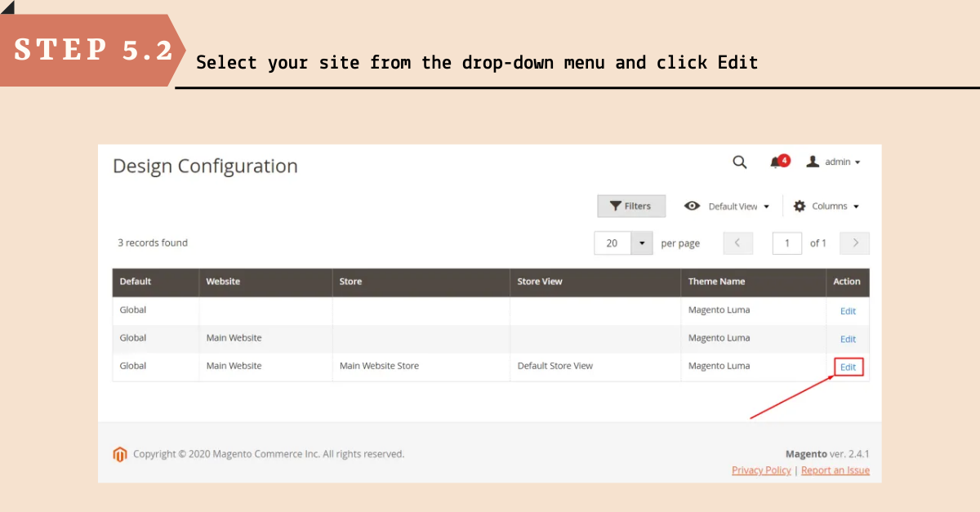The width and height of the screenshot is (980, 512).
Task: Click the Store column header
Action: tap(421, 282)
